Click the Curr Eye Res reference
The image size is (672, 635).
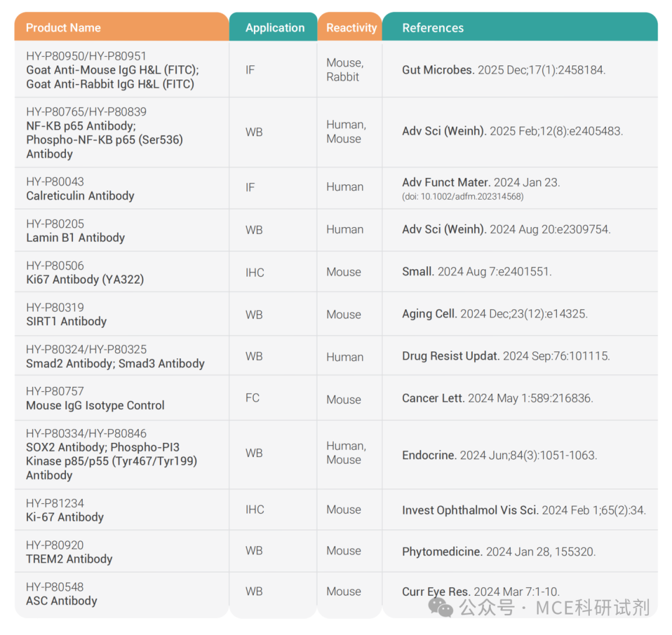click(481, 591)
